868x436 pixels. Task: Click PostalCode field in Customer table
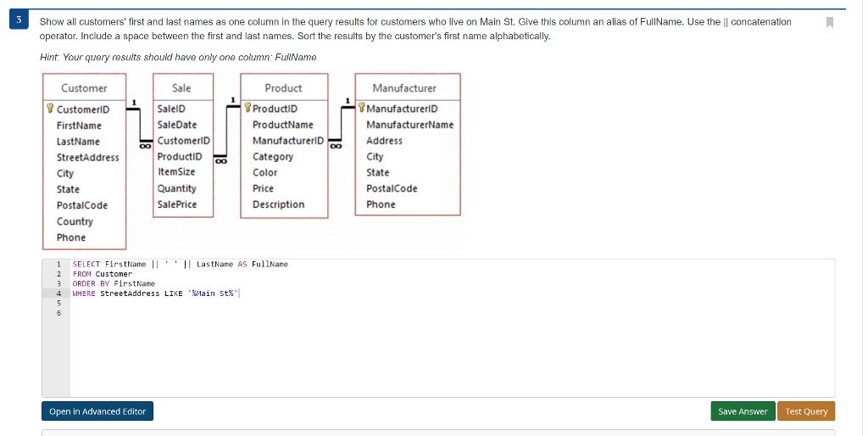(x=82, y=205)
